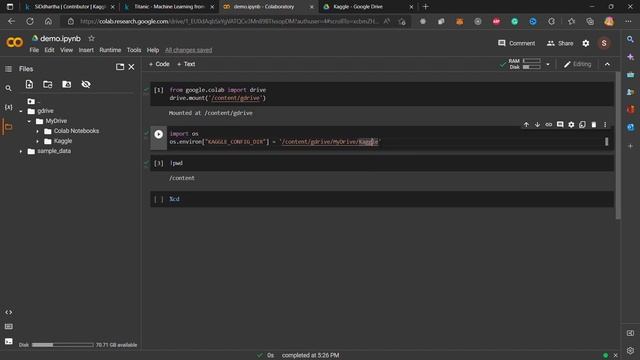Screen dimensions: 640x360
Task: Click the Share button
Action: coord(560,43)
